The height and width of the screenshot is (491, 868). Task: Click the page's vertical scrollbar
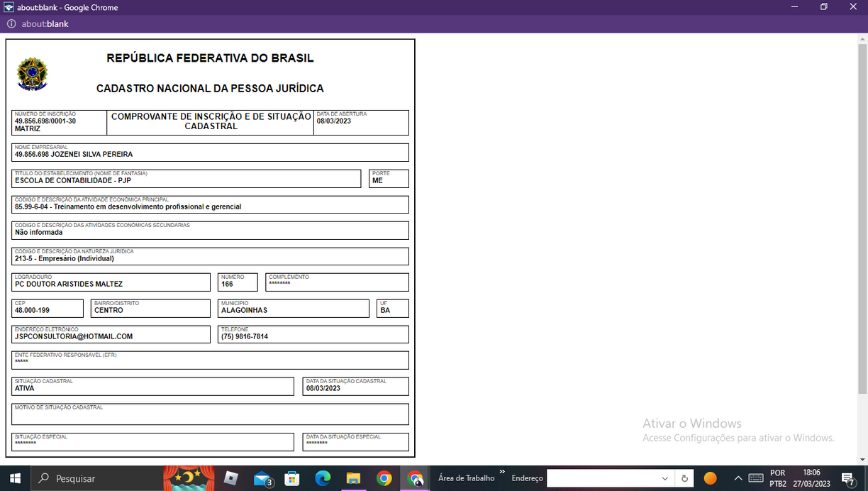pyautogui.click(x=862, y=213)
